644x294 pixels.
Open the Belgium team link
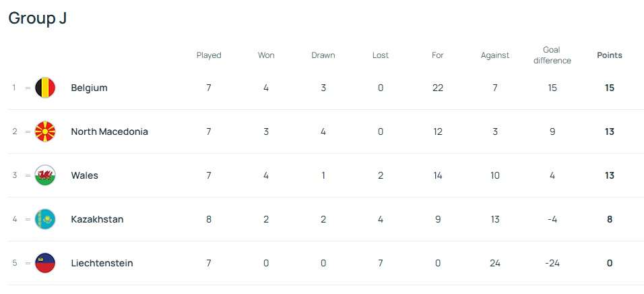[x=89, y=88]
